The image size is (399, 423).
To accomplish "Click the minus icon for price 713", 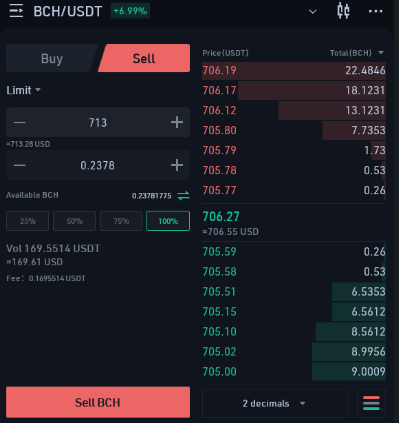I will pos(20,122).
